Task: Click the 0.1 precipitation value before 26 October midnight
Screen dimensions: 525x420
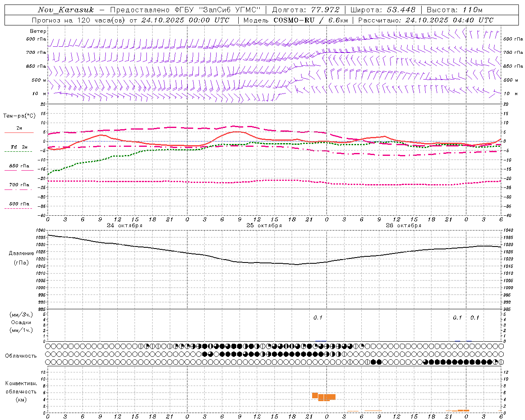Action: click(318, 317)
